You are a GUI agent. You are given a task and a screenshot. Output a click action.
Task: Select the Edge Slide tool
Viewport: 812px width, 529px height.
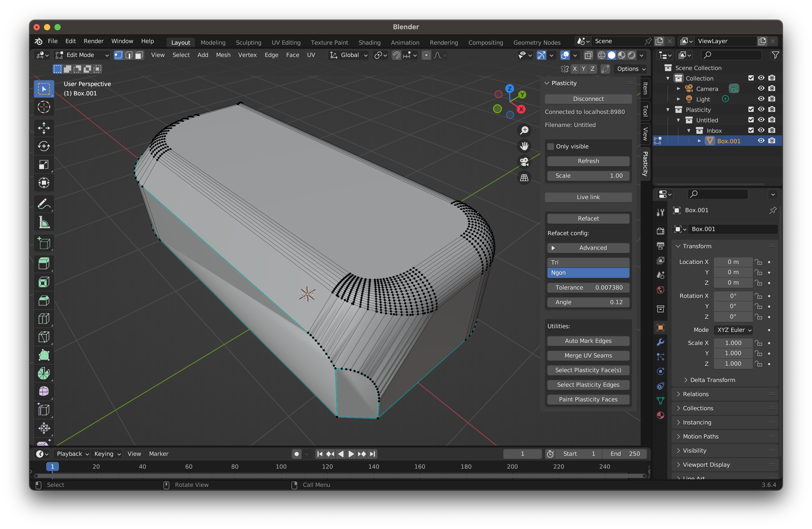(x=44, y=410)
